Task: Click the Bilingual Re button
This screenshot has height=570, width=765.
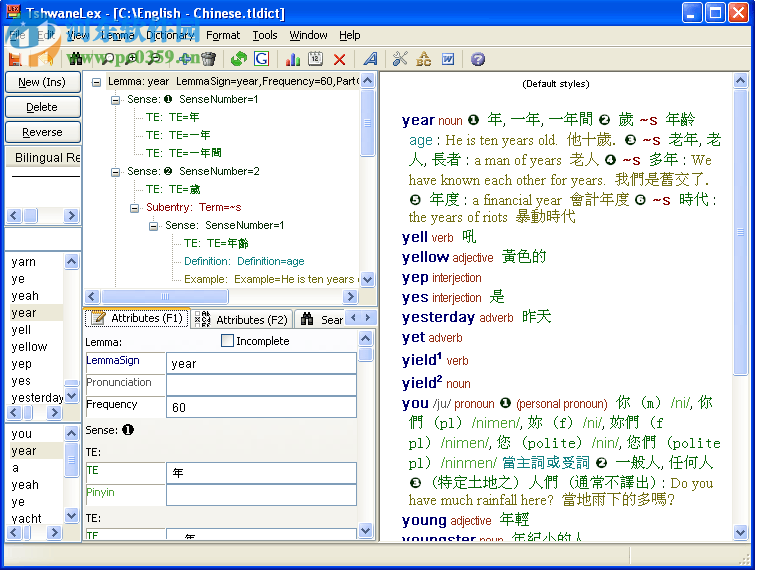Action: coord(43,157)
